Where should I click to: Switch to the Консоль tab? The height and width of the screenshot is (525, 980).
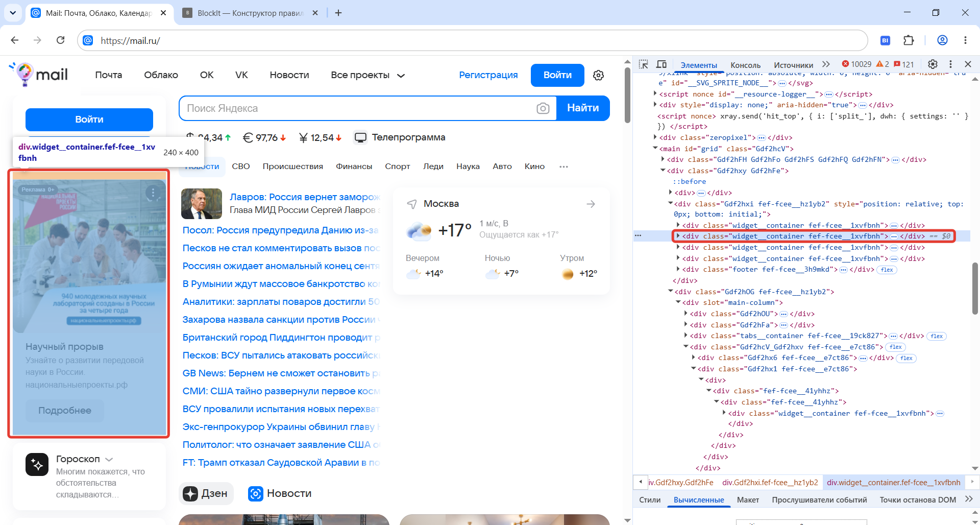click(745, 65)
